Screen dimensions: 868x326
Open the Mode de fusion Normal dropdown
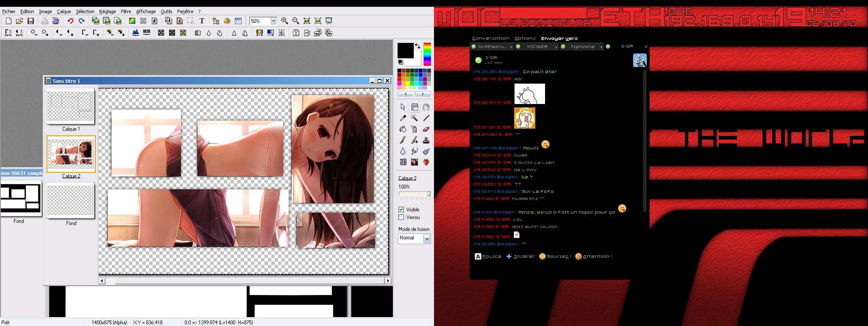[x=427, y=239]
